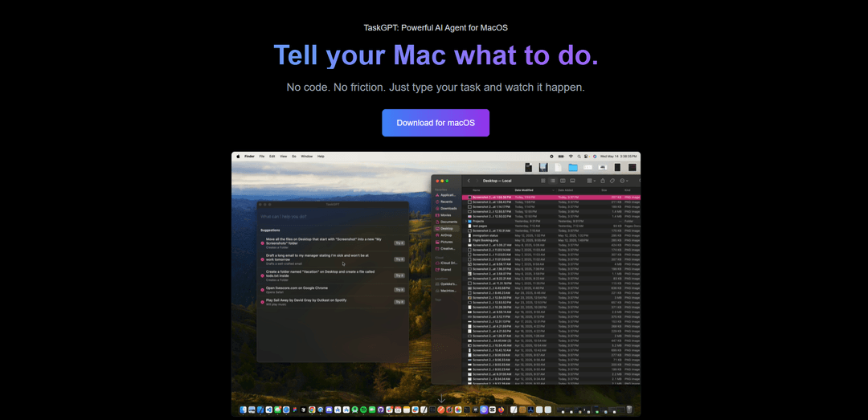868x420 pixels.
Task: Click Try It for the livescore.com Chrome suggestion
Action: (x=399, y=289)
